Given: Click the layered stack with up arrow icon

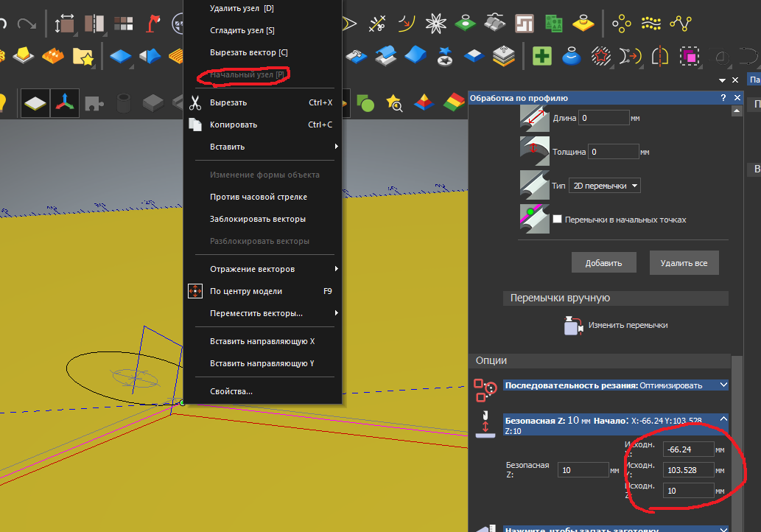Looking at the screenshot, I should pyautogui.click(x=504, y=56).
